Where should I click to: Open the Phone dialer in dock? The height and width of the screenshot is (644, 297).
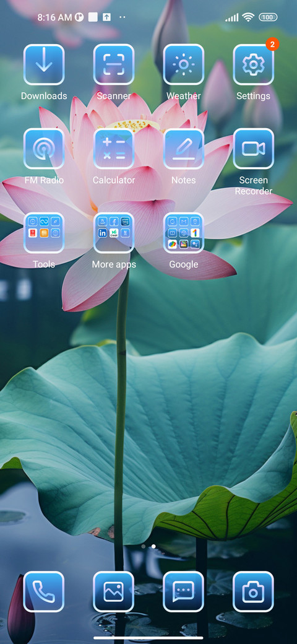tap(44, 592)
